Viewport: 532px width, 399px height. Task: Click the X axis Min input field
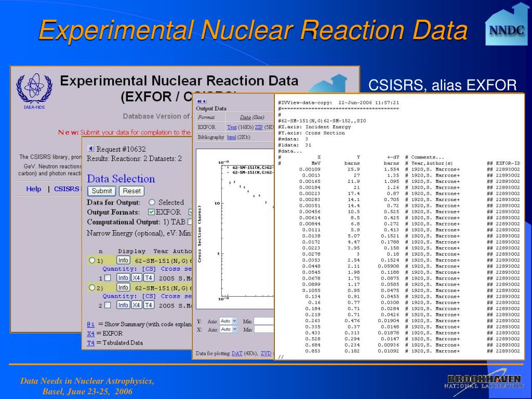pos(263,329)
